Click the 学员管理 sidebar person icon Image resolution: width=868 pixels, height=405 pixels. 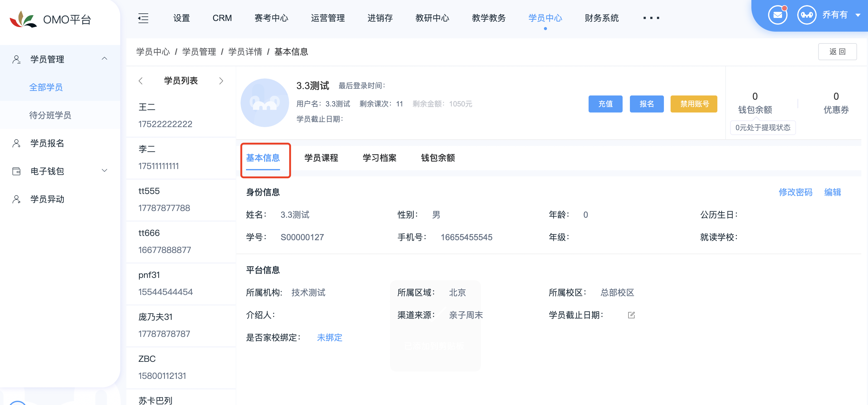coord(16,59)
